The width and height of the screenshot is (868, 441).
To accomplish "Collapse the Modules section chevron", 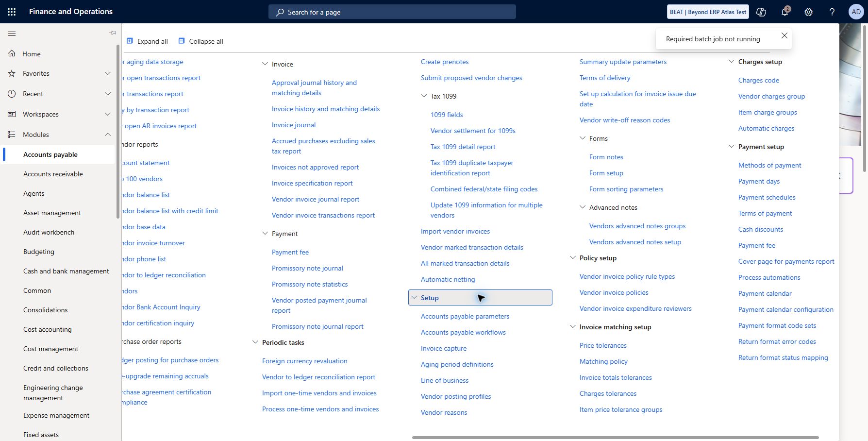I will tap(108, 135).
